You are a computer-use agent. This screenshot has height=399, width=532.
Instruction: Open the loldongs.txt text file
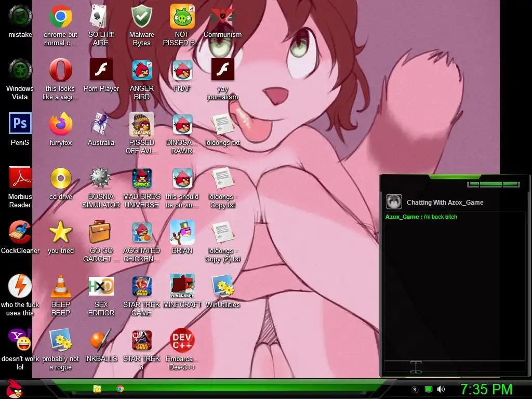[x=222, y=124]
